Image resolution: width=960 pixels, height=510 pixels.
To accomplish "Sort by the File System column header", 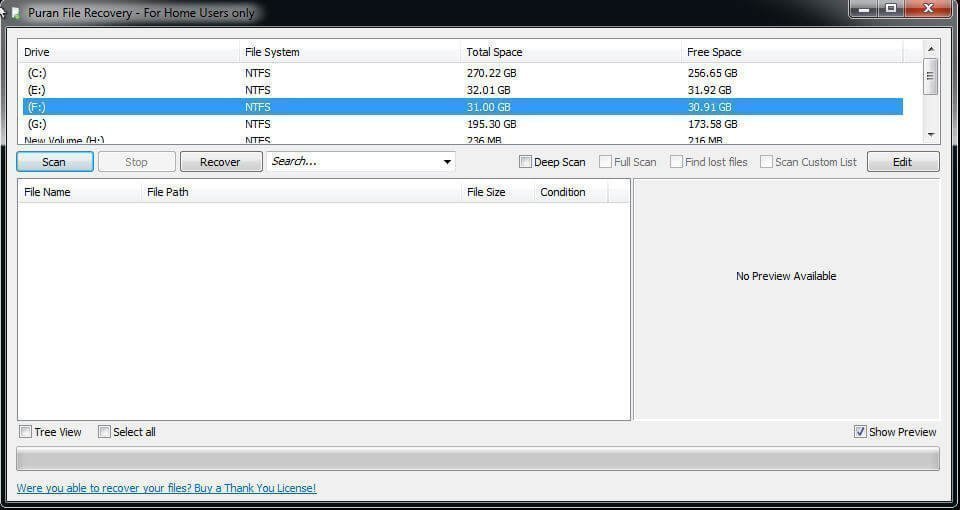I will (x=350, y=52).
